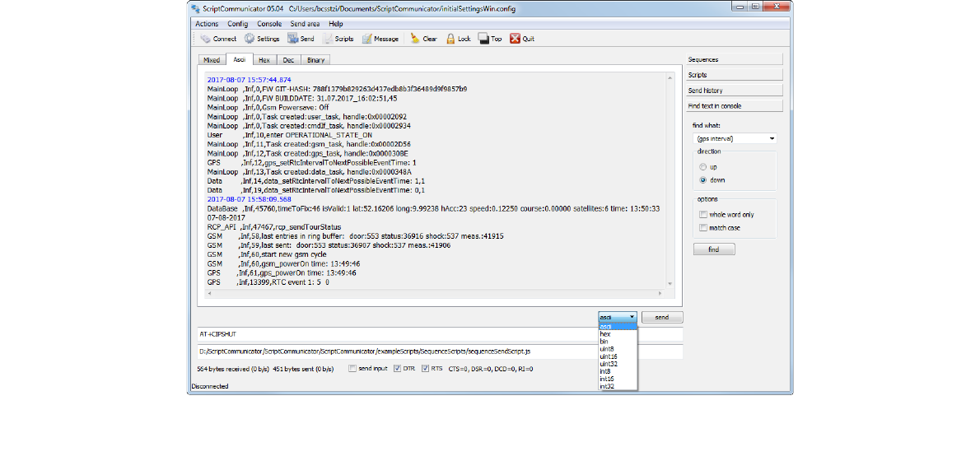The image size is (980, 461).
Task: Click the Lock toolbar icon
Action: [458, 39]
